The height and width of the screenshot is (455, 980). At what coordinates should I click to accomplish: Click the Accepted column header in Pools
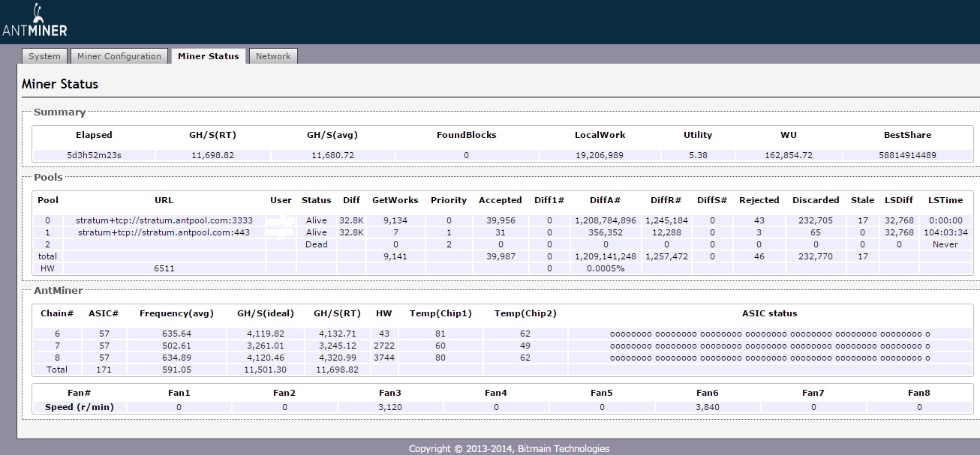tap(500, 200)
